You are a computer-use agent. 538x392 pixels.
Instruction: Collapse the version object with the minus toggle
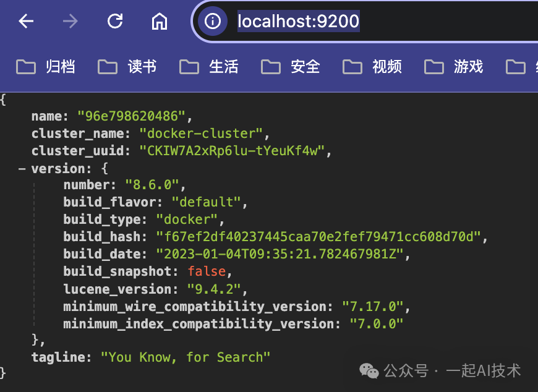(x=22, y=169)
